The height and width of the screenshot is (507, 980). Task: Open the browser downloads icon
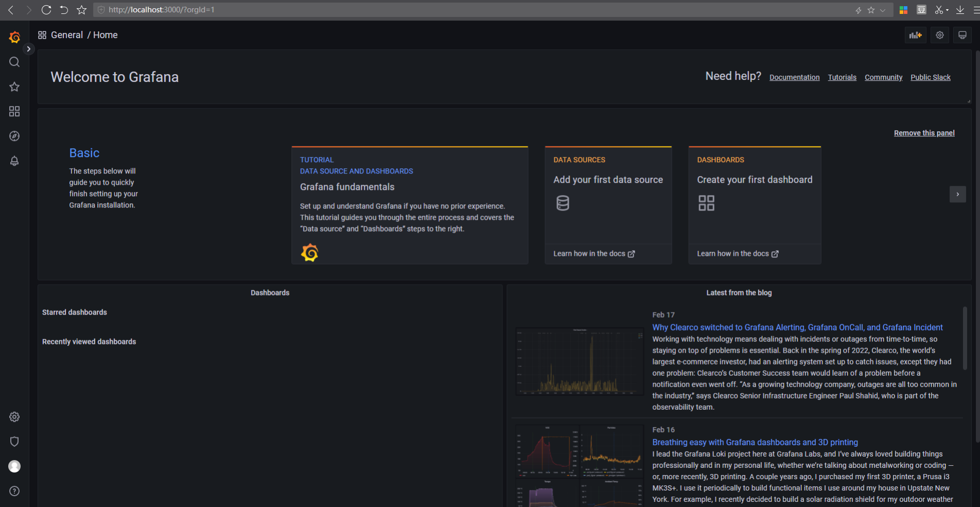coord(960,10)
